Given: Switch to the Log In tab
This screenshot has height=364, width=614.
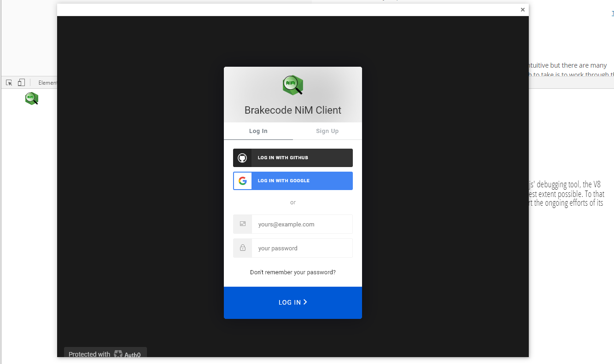Looking at the screenshot, I should coord(258,131).
